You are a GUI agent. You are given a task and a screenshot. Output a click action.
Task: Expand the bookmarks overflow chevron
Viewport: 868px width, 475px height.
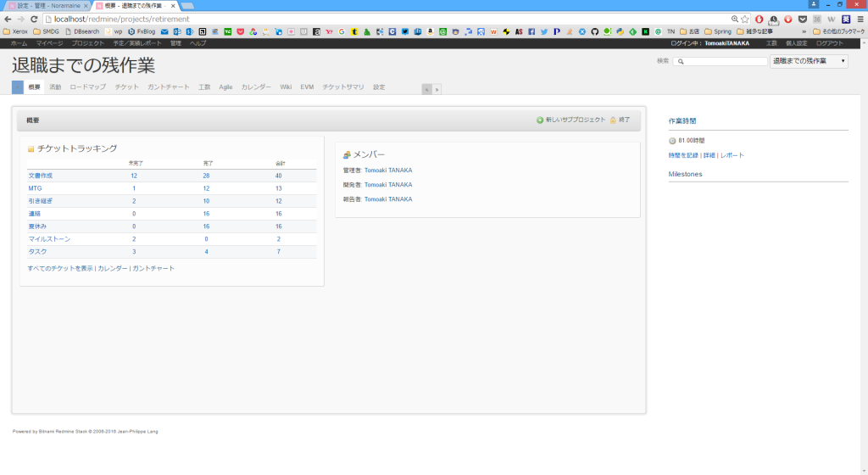point(803,31)
